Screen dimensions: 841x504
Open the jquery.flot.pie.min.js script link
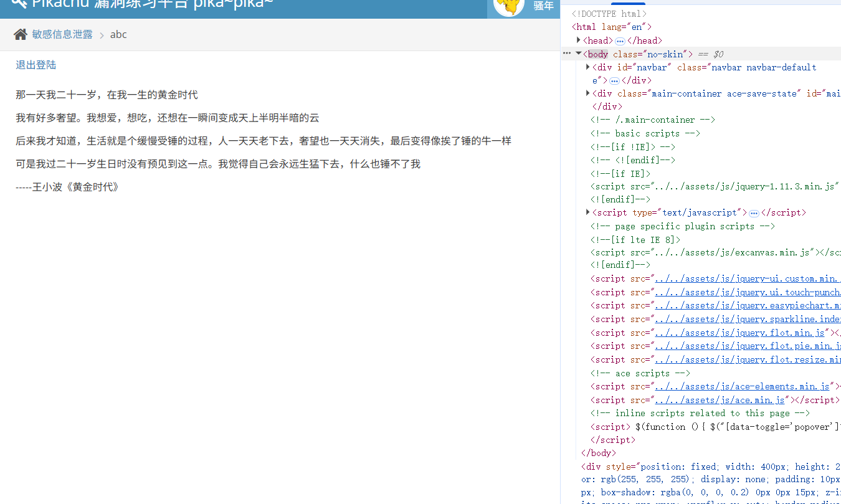point(748,346)
